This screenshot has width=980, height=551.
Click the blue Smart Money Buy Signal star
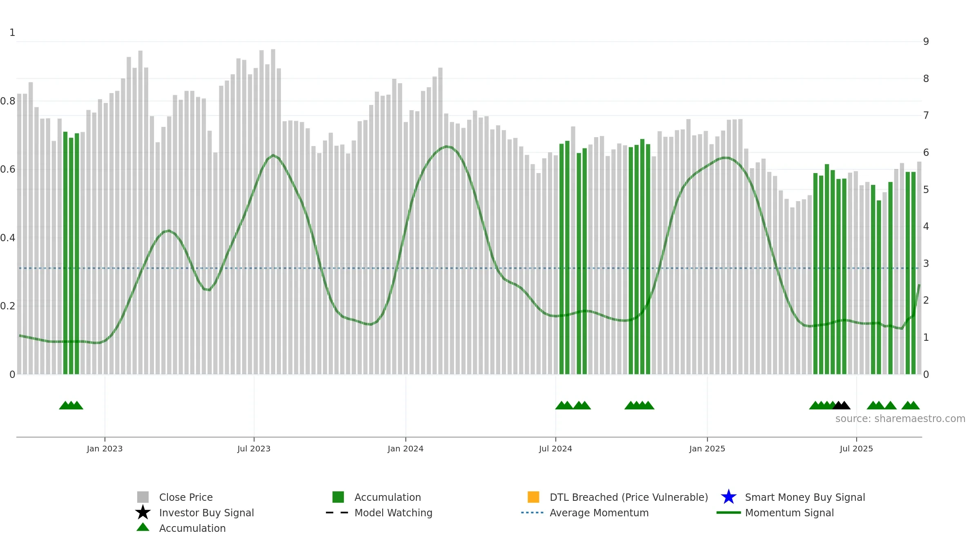pyautogui.click(x=729, y=497)
